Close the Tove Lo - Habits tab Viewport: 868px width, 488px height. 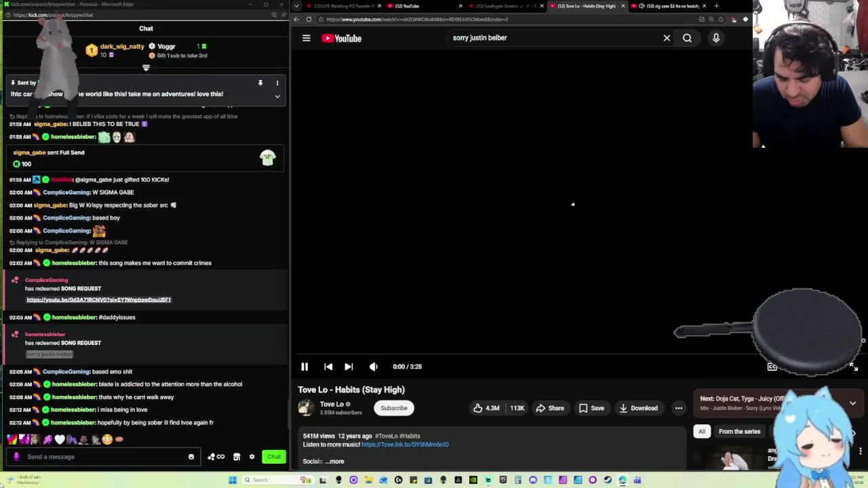tap(623, 6)
